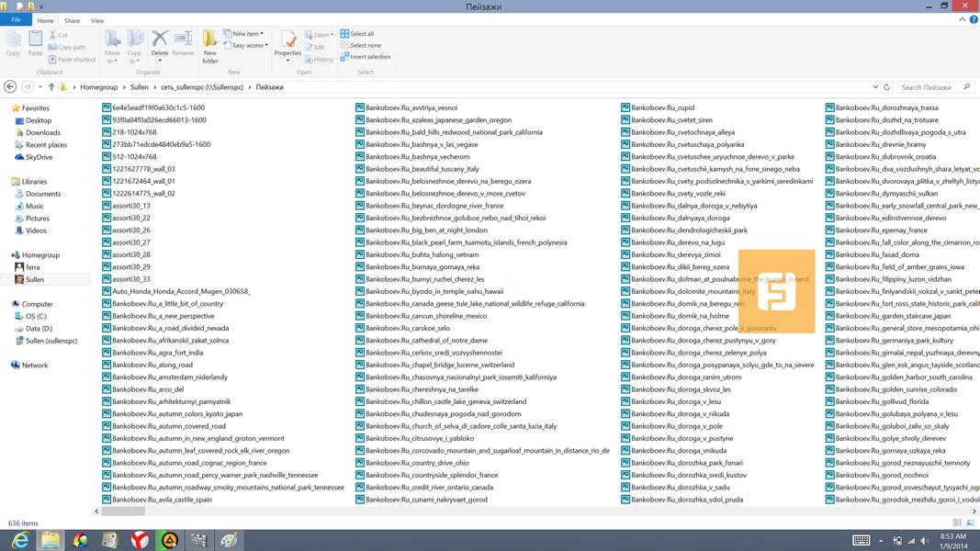Image resolution: width=980 pixels, height=551 pixels.
Task: Click the Back navigation arrow
Action: [10, 87]
